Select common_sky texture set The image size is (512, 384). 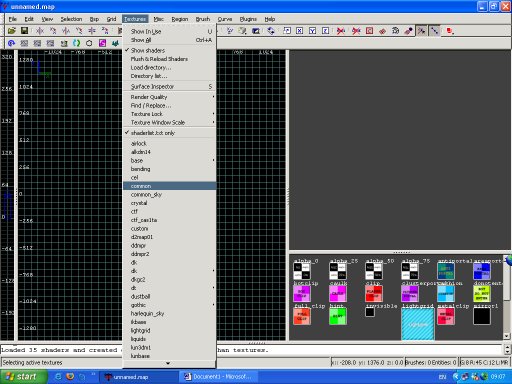click(170, 194)
